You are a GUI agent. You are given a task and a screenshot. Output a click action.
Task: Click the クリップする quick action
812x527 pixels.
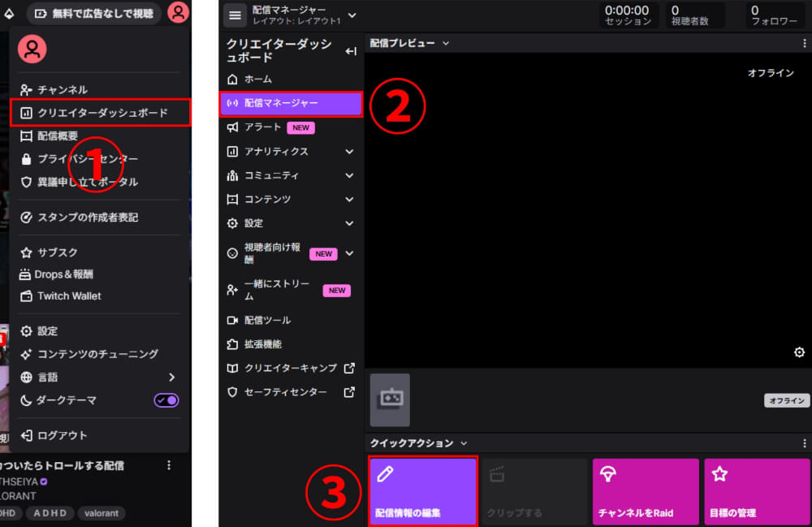(534, 491)
